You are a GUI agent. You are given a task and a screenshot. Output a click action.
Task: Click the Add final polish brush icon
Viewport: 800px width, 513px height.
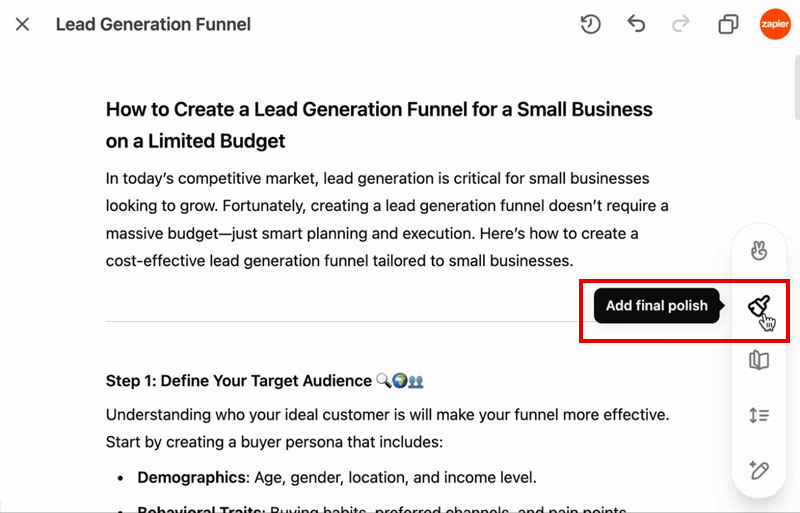759,307
